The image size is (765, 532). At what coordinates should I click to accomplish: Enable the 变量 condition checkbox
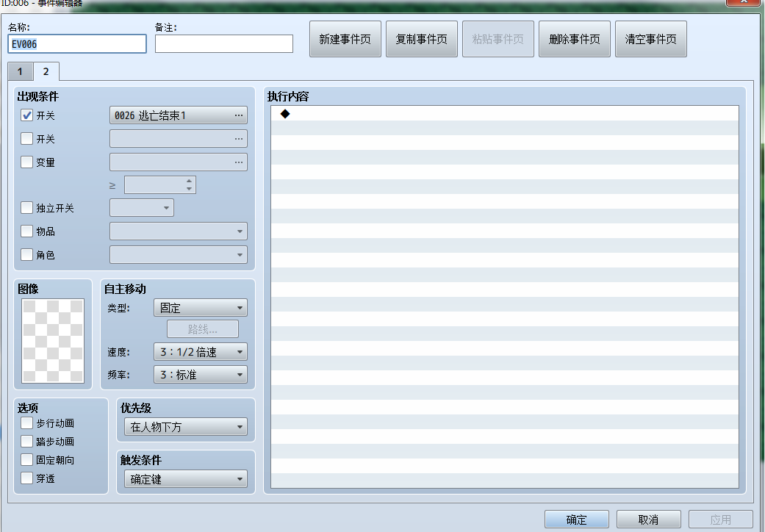(x=27, y=162)
